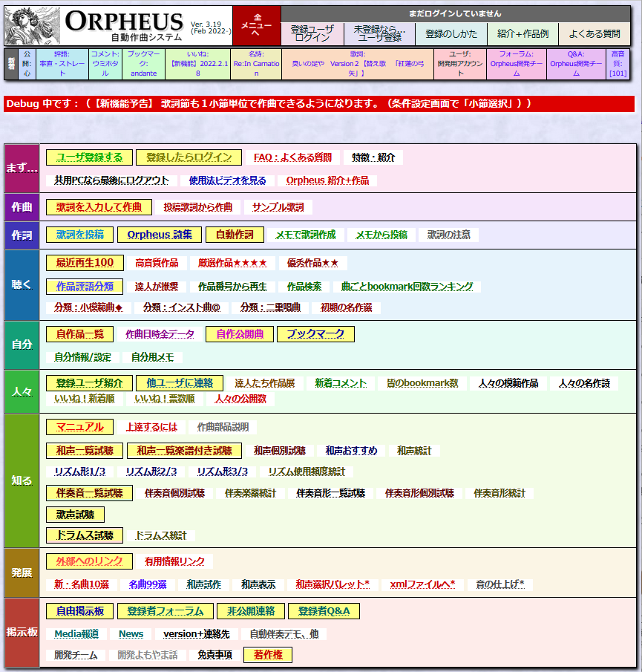Open the 登録ユーザログイン tab
Screen dimensions: 642x672
tap(312, 33)
